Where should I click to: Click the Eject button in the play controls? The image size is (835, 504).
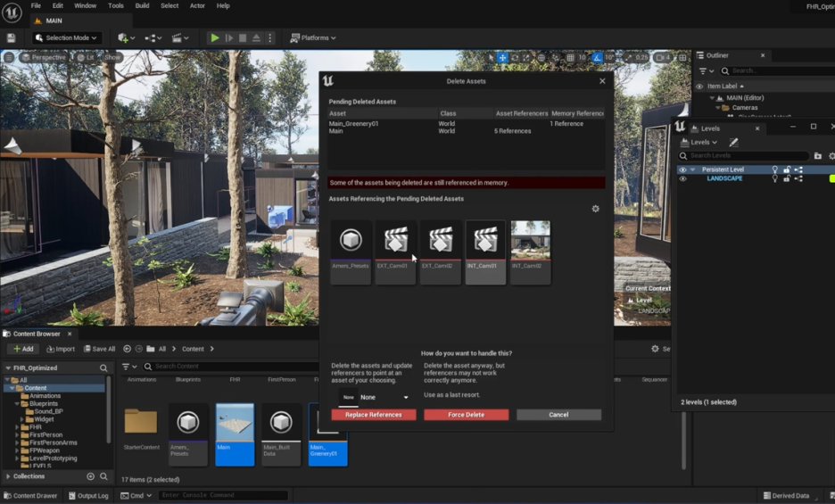pos(256,37)
